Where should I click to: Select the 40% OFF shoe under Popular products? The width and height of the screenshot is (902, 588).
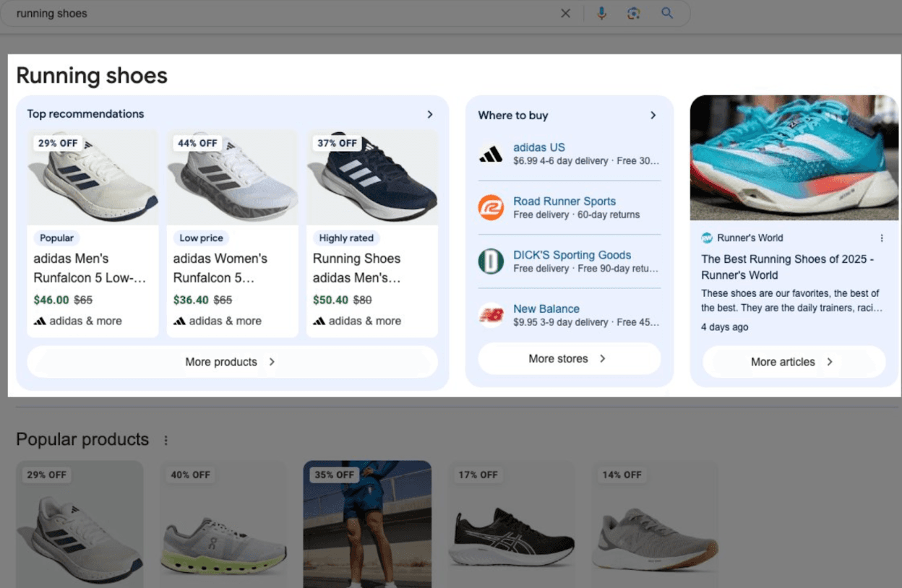click(x=223, y=524)
